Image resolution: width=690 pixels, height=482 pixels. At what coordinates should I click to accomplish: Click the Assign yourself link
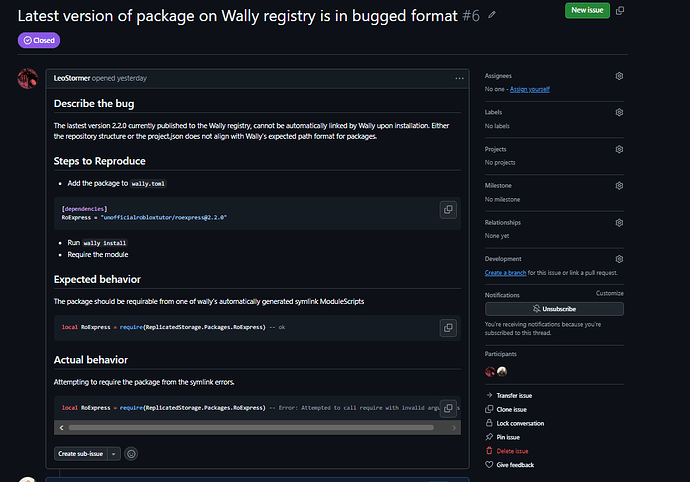tap(530, 89)
